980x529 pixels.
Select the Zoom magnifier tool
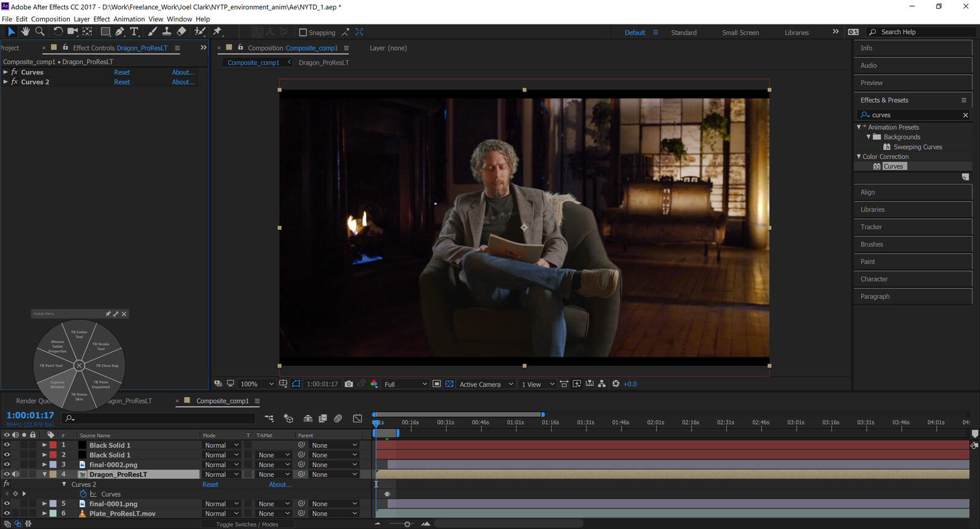click(40, 31)
